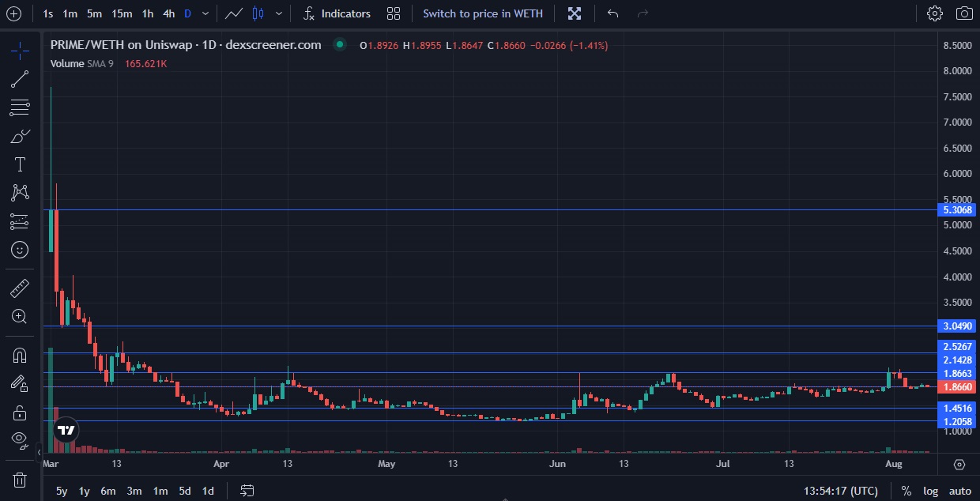Select the 15m timeframe
980x501 pixels.
click(122, 13)
